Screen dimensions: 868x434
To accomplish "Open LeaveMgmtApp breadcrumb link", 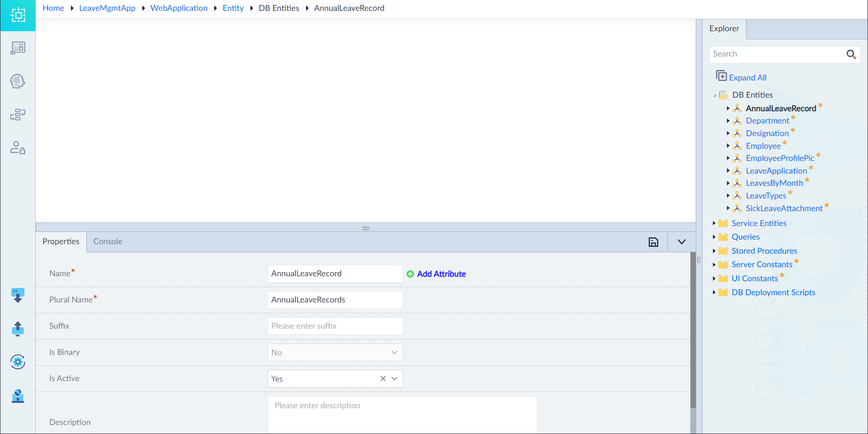I will click(107, 8).
